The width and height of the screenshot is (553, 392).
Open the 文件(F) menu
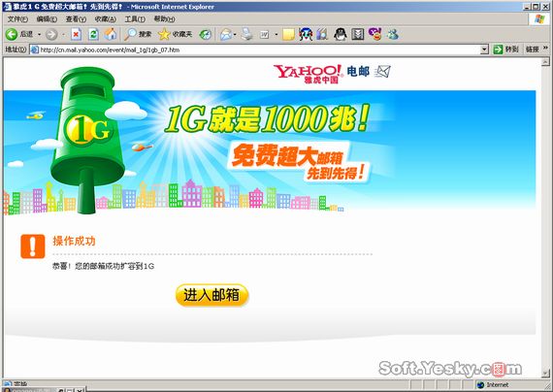coord(17,19)
